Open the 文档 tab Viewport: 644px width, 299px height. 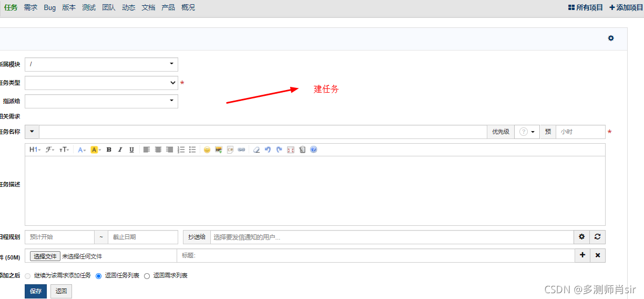[148, 7]
